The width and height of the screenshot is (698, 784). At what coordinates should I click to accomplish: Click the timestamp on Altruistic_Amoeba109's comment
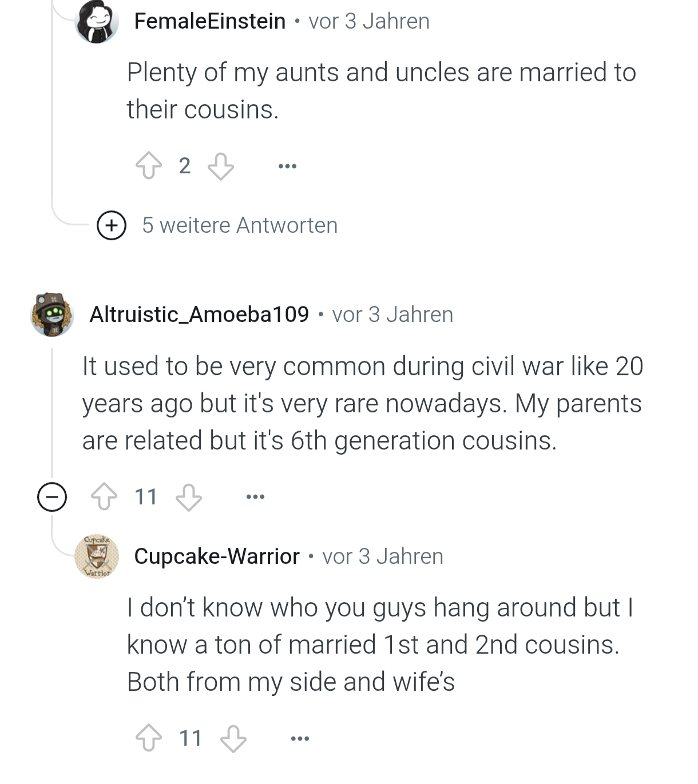tap(392, 315)
